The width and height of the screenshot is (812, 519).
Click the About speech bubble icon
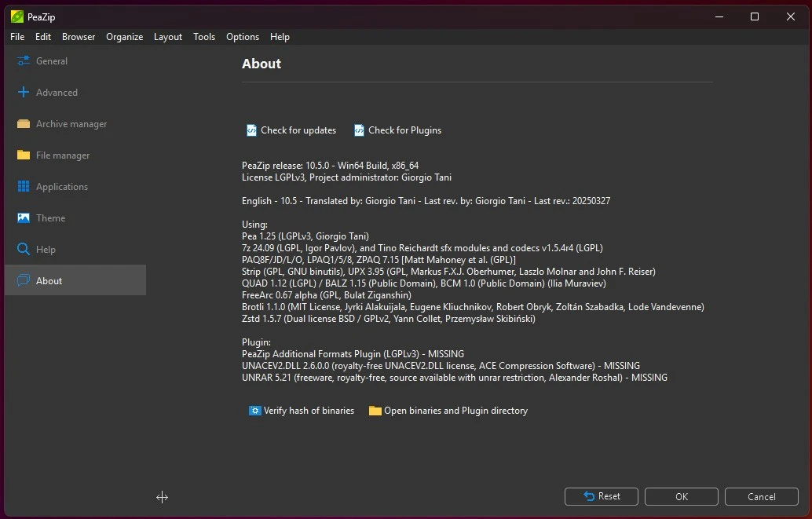pyautogui.click(x=24, y=281)
